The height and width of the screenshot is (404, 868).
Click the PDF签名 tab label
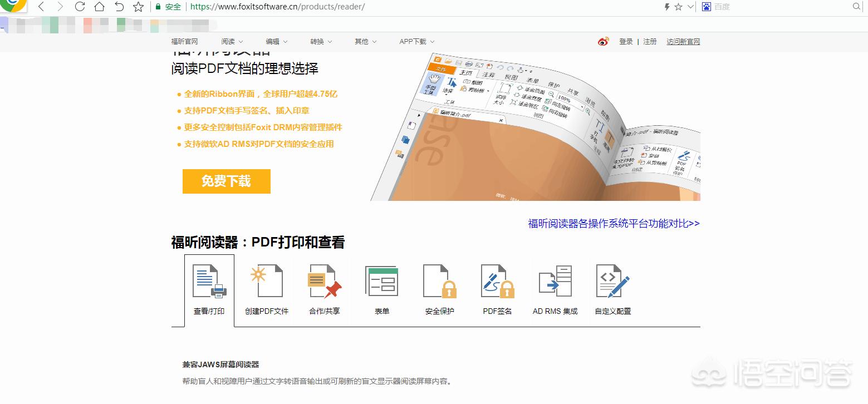(497, 312)
